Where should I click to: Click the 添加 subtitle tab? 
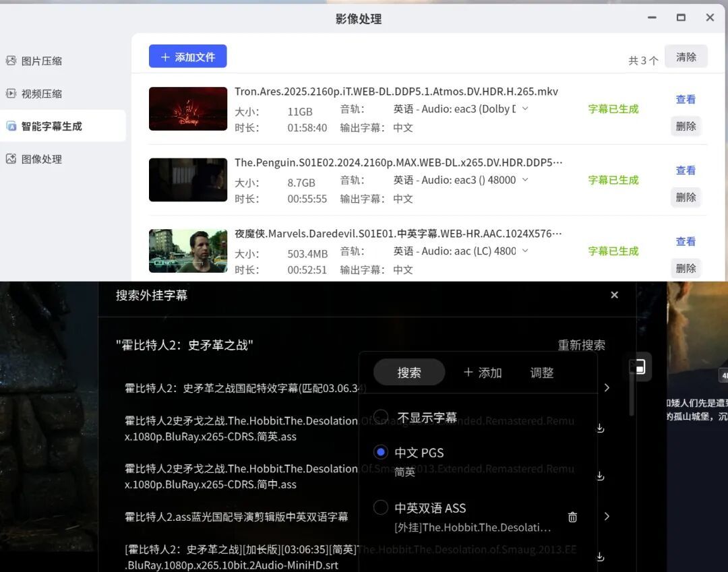(x=483, y=373)
